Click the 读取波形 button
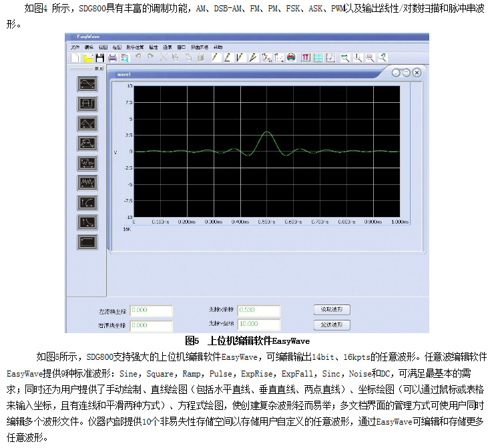Viewport: 492px width, 448px height. pyautogui.click(x=332, y=309)
